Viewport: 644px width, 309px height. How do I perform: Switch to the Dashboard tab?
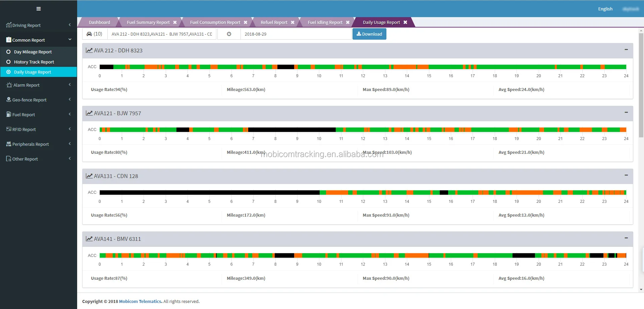(x=99, y=23)
